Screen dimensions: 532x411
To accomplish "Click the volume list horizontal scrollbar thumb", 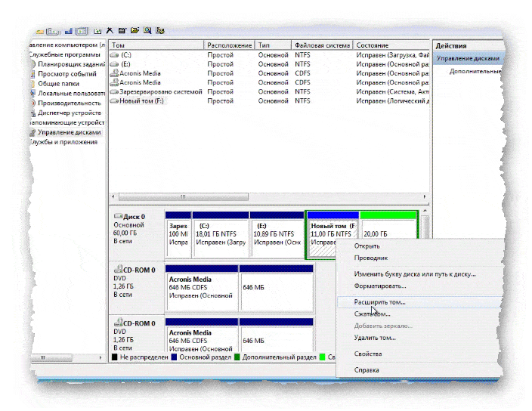I will pyautogui.click(x=183, y=197).
